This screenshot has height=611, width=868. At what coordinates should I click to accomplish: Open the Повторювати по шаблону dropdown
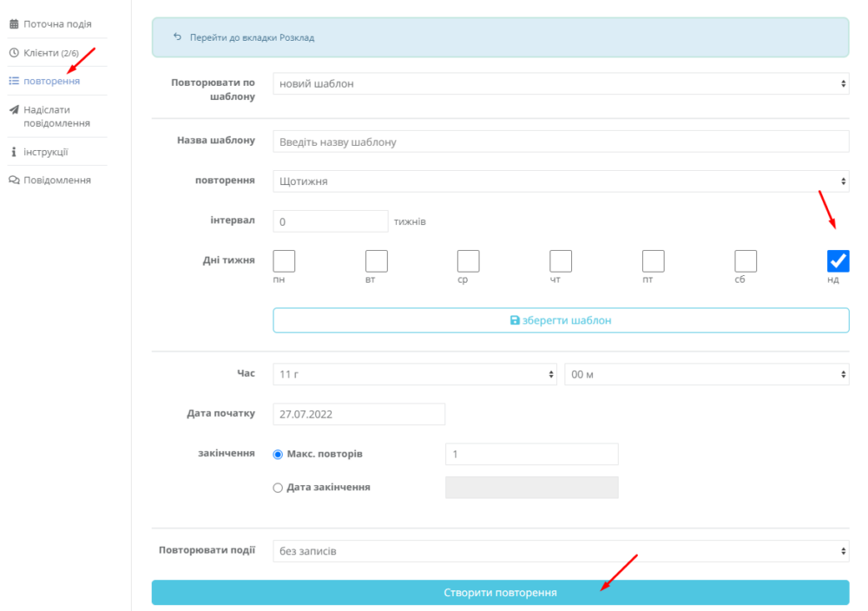coord(561,83)
